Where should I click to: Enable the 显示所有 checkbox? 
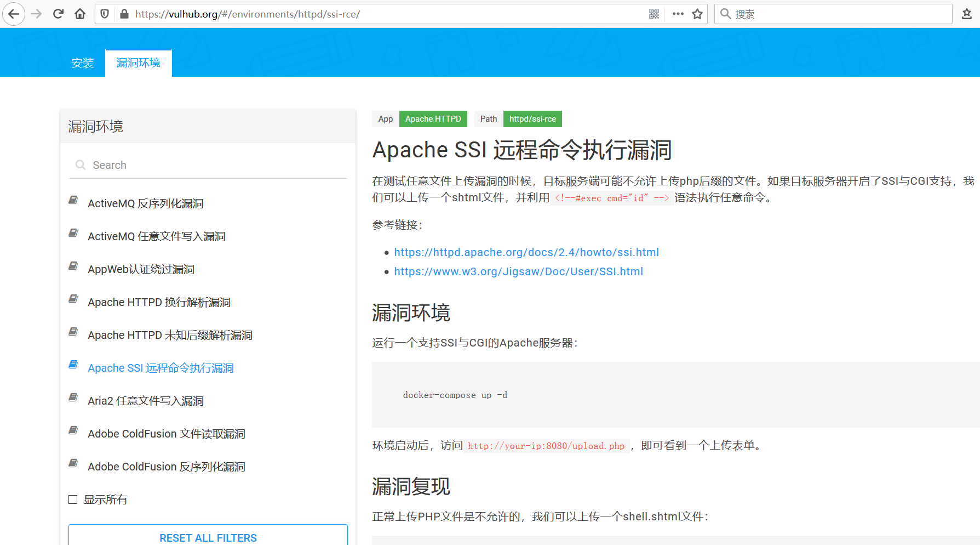pos(73,499)
